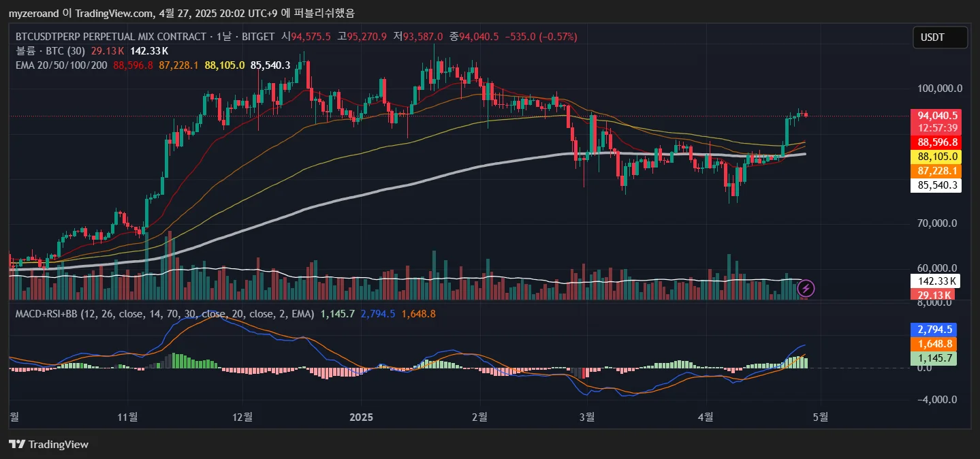980x459 pixels.
Task: Click the volume BTC (30) legend
Action: tap(50, 51)
